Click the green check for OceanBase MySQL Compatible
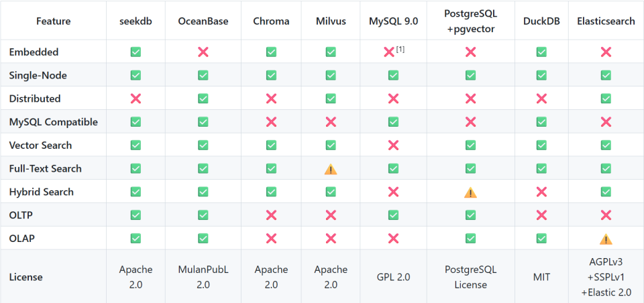 coord(203,122)
